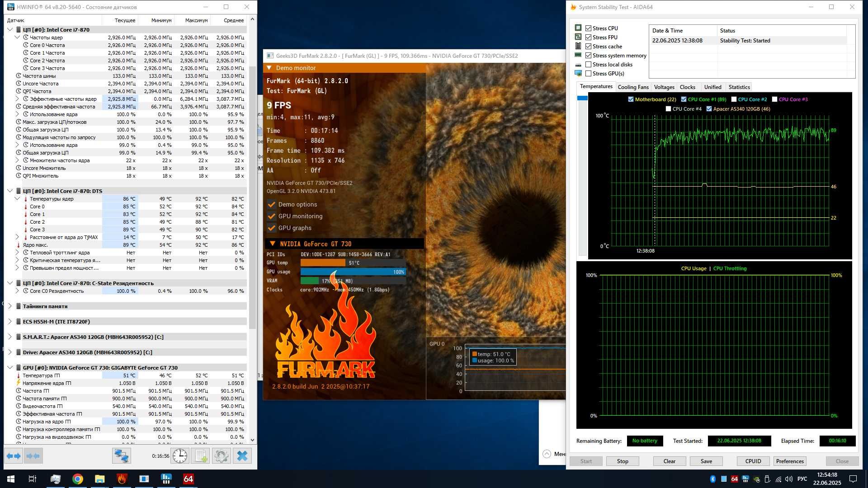Viewport: 868px width, 488px height.
Task: Open volume control tray icon
Action: (789, 479)
